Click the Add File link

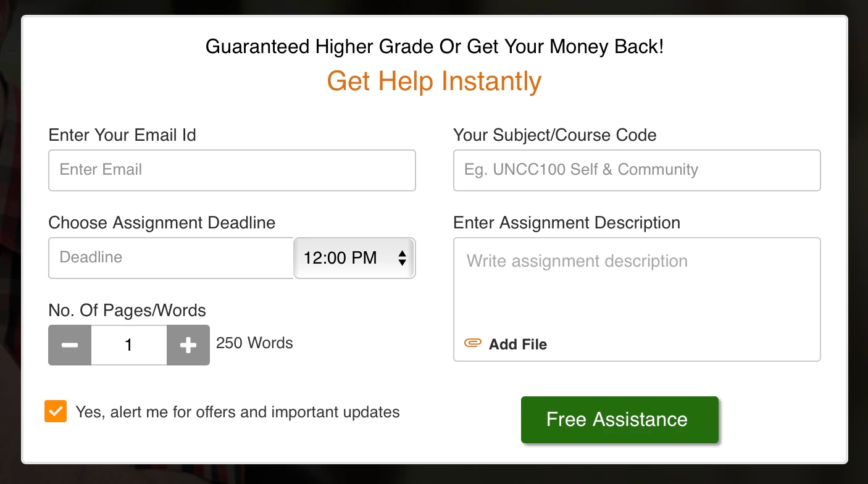pos(518,344)
